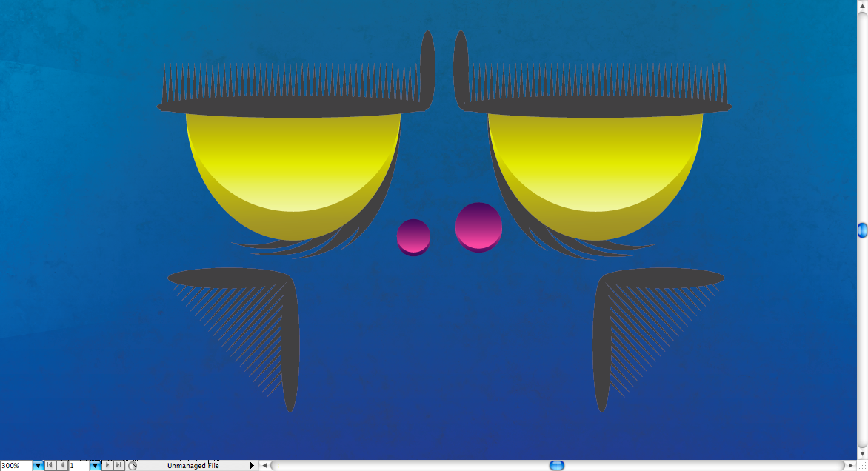Click the horizontal scrollbar right arrow
Image resolution: width=868 pixels, height=471 pixels.
click(850, 466)
